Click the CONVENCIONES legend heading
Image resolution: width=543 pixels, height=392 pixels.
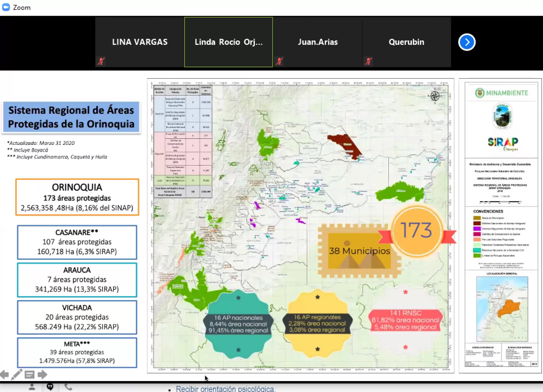(488, 211)
